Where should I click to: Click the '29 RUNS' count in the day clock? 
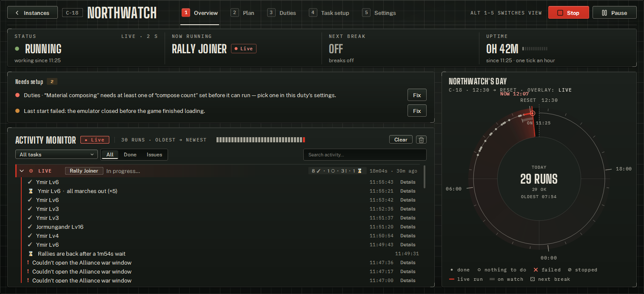539,179
